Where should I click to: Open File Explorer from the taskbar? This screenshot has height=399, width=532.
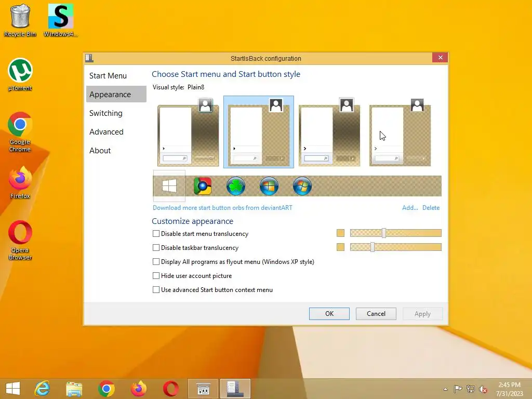pos(74,389)
